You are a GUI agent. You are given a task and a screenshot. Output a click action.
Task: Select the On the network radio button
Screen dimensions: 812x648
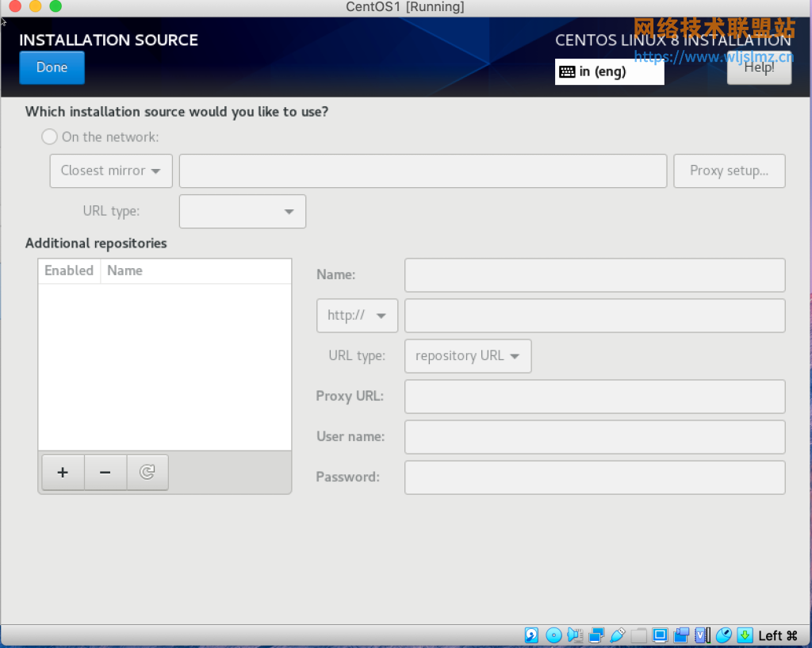click(48, 136)
